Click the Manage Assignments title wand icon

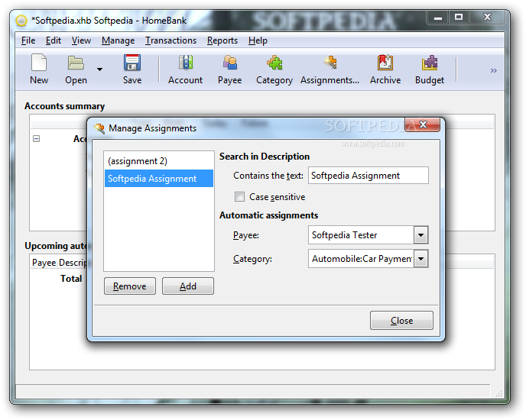tap(99, 128)
